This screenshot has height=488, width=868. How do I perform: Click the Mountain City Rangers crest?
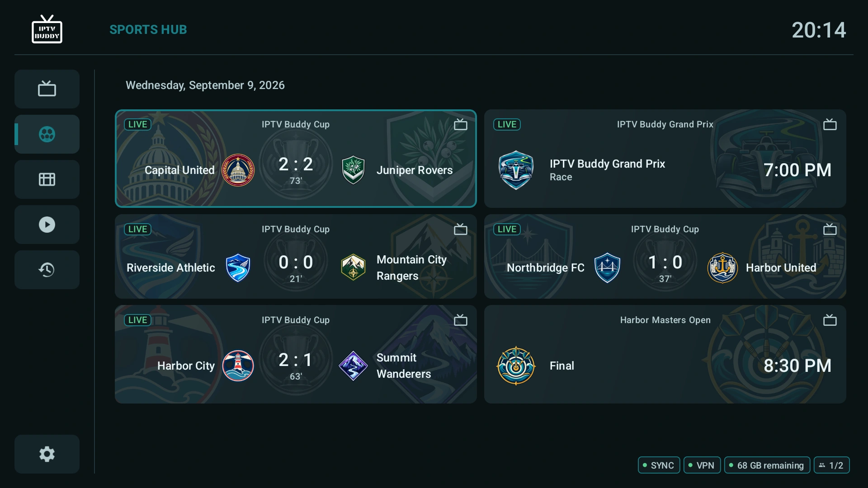[353, 268]
